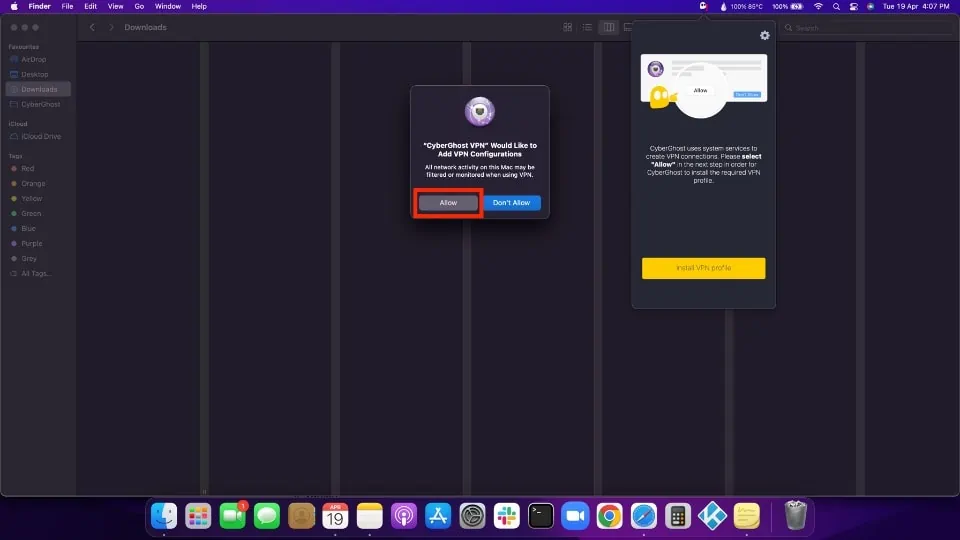Click the date and time in menu bar
Screen dimensions: 960x540
click(x=916, y=6)
